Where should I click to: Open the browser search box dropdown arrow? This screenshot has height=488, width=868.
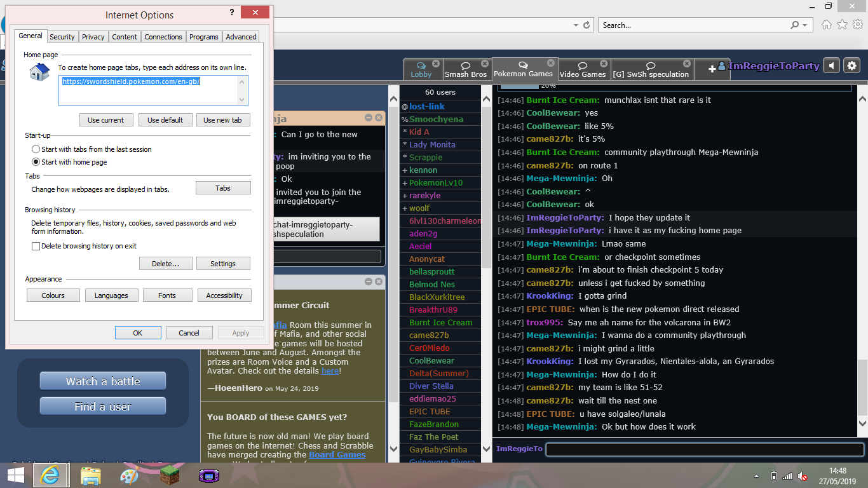coord(806,25)
